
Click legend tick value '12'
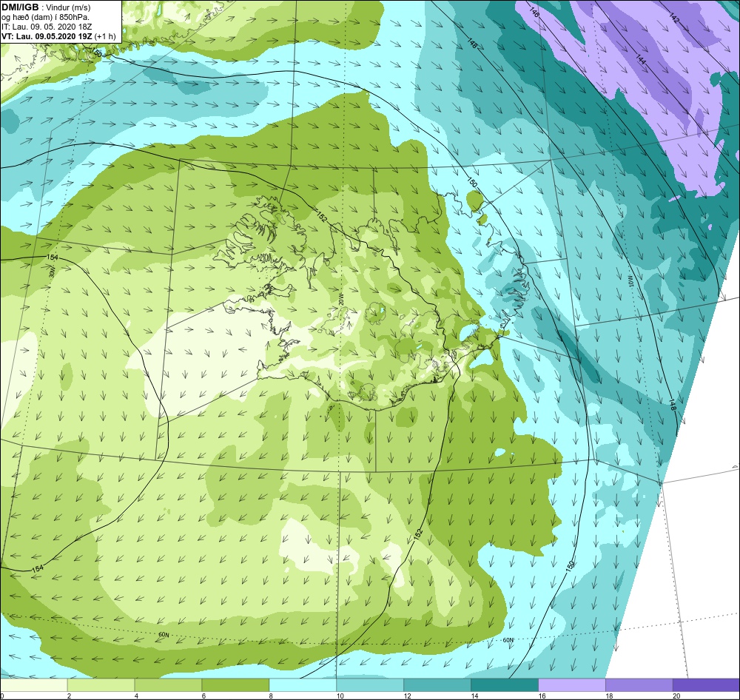coord(407,696)
